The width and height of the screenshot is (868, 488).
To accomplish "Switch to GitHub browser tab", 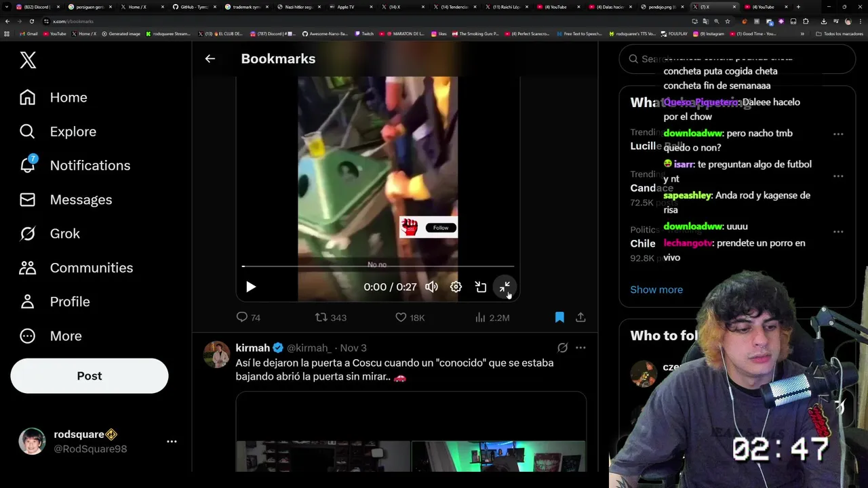I will point(193,7).
